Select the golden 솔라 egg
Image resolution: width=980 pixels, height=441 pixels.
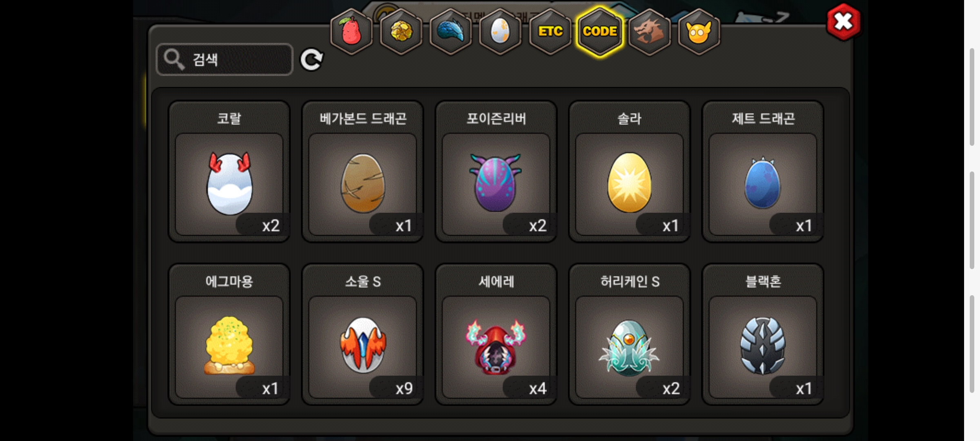[630, 171]
